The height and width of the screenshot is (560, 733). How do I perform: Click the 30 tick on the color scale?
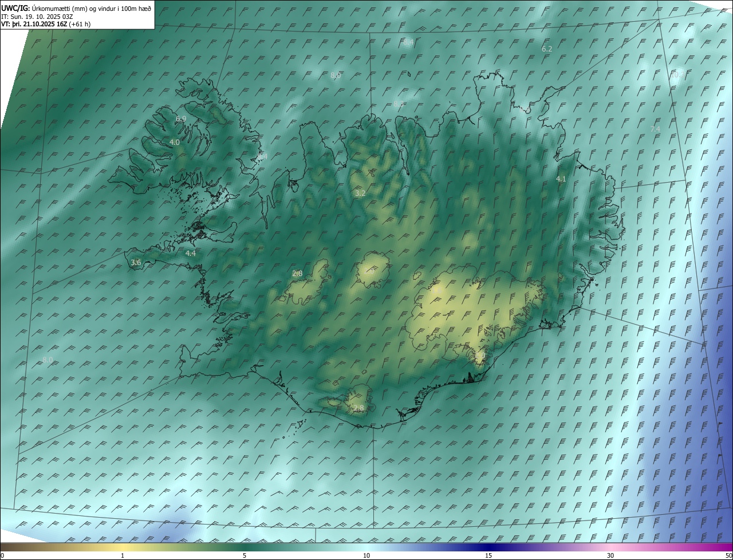tap(610, 555)
